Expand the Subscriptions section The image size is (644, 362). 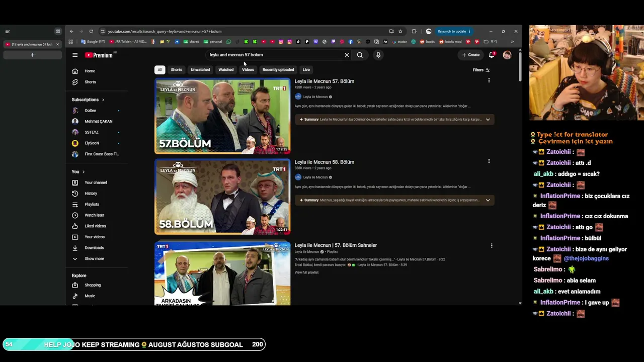tap(88, 100)
